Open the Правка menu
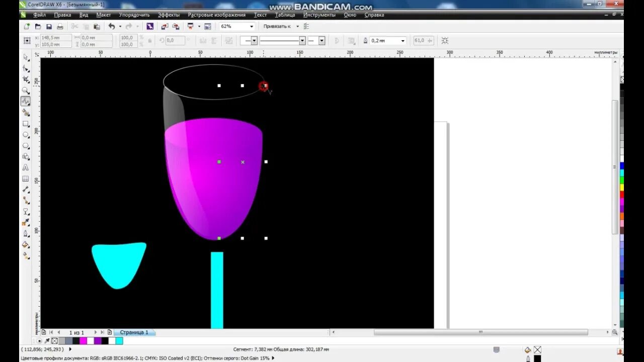This screenshot has height=362, width=644. [62, 15]
